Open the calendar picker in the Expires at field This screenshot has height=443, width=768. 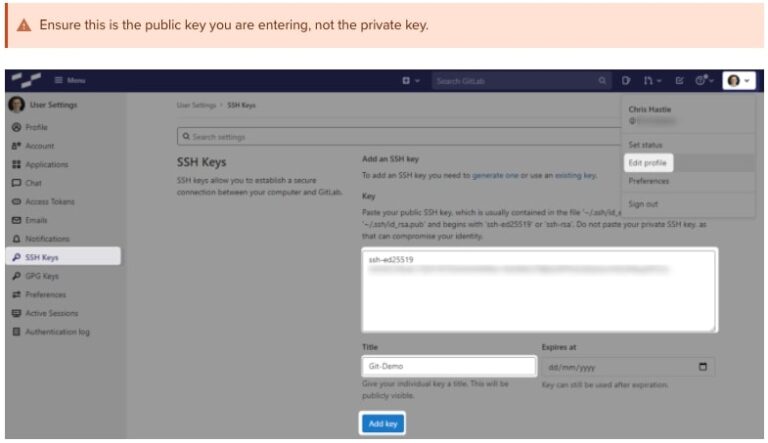pyautogui.click(x=706, y=367)
